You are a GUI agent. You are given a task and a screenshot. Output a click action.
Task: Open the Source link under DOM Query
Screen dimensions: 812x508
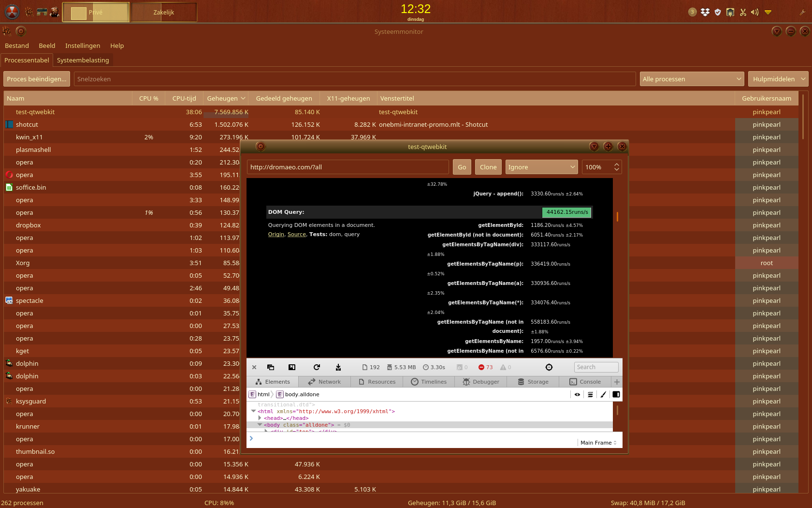pyautogui.click(x=296, y=234)
